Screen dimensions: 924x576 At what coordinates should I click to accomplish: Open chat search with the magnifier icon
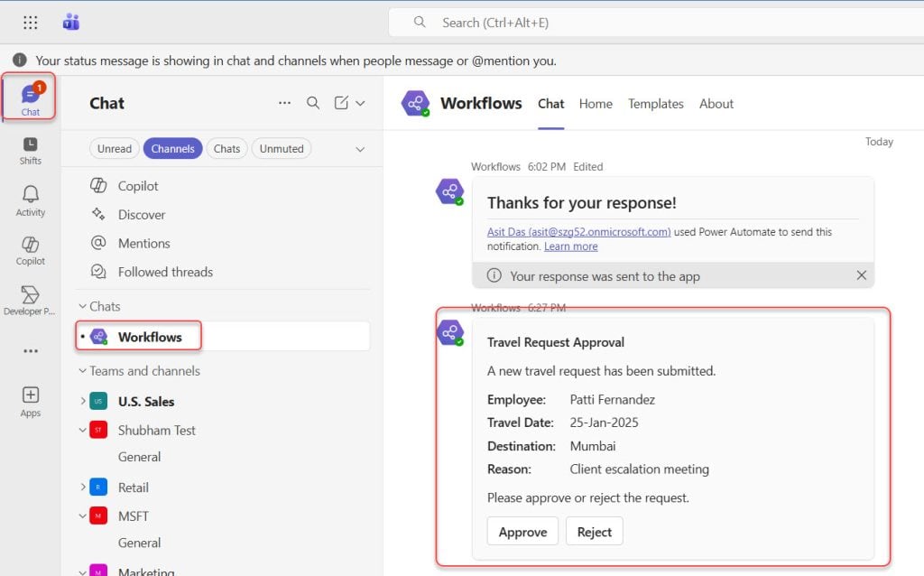(x=313, y=103)
